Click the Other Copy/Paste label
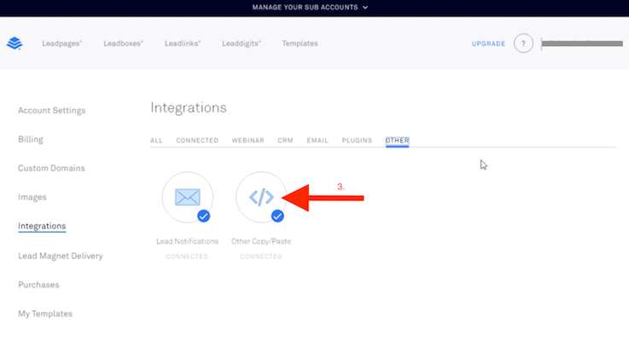629x364 pixels. coord(261,241)
